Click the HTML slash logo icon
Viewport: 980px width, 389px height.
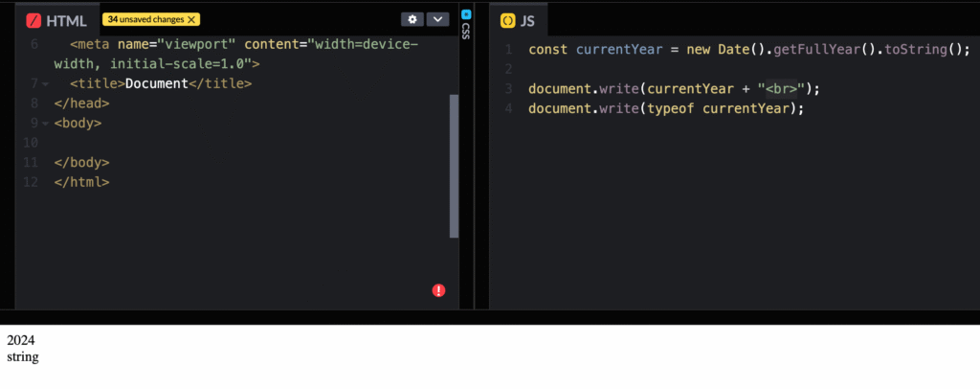pos(33,20)
